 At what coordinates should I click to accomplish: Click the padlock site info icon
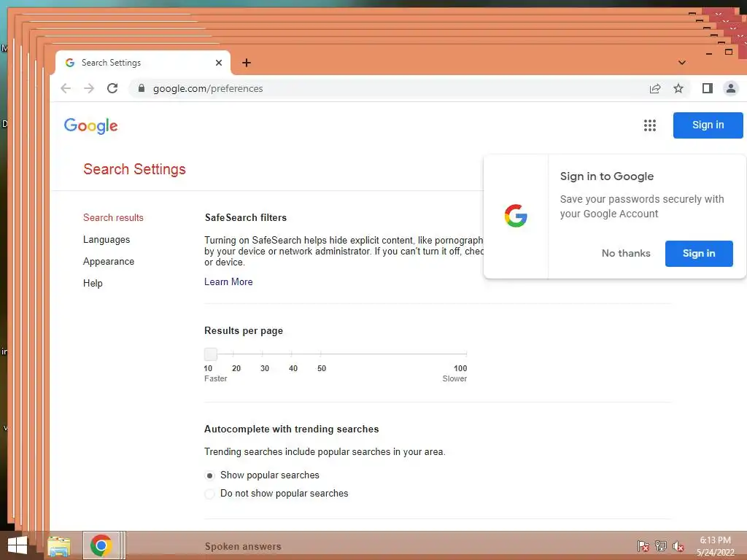[142, 88]
